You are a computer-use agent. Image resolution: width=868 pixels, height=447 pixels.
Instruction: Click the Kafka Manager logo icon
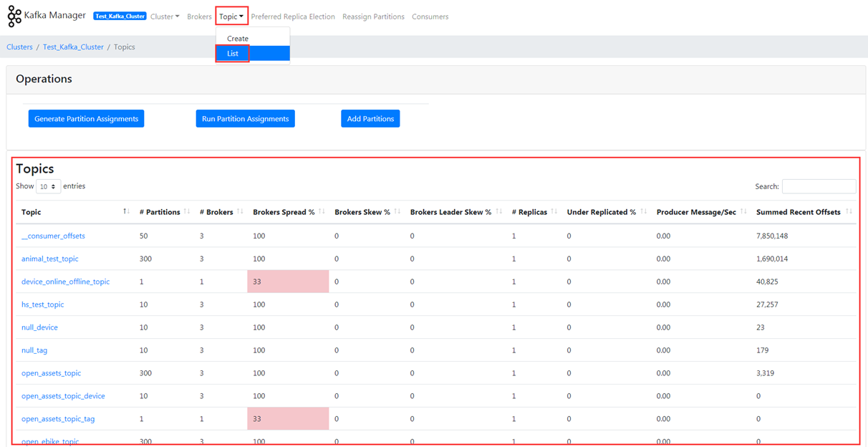(x=14, y=16)
